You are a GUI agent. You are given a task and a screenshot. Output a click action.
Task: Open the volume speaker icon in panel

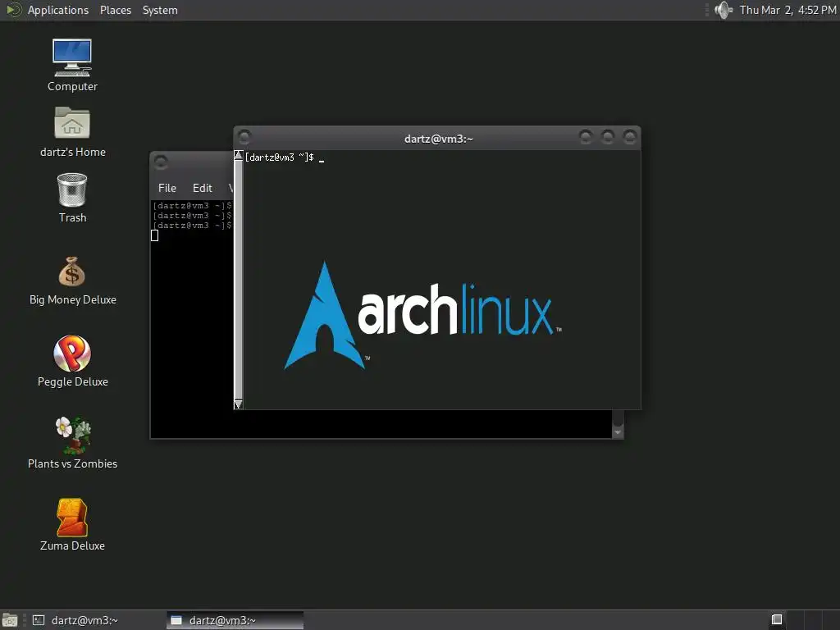(x=724, y=10)
